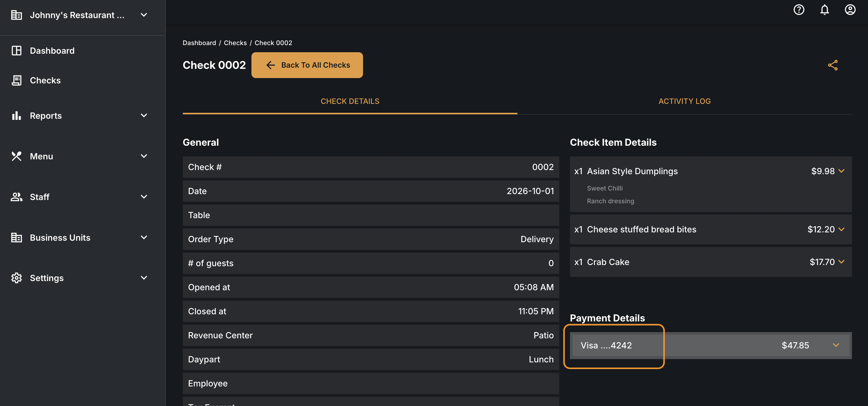Click the share icon for Check 0002

(833, 65)
